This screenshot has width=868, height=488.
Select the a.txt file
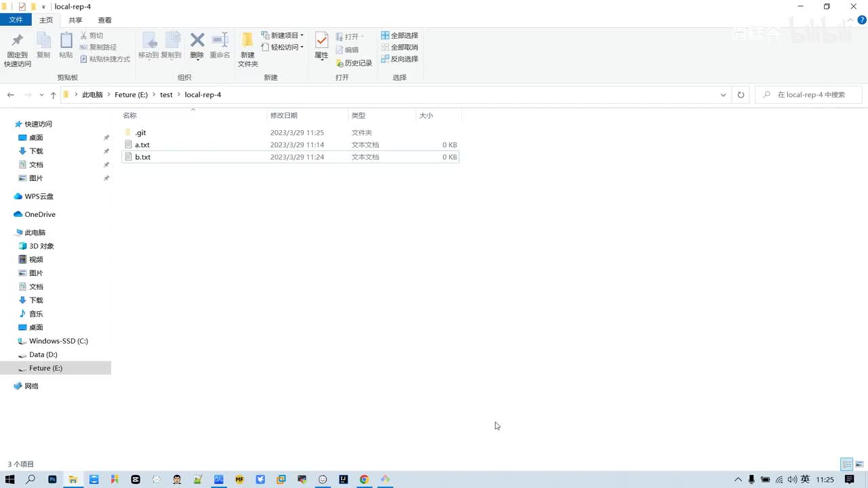(290, 145)
